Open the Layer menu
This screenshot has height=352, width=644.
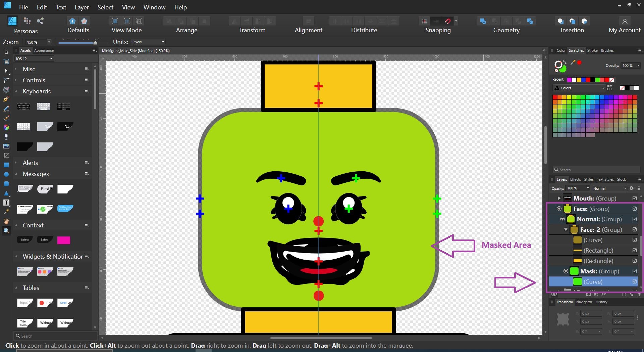point(82,7)
